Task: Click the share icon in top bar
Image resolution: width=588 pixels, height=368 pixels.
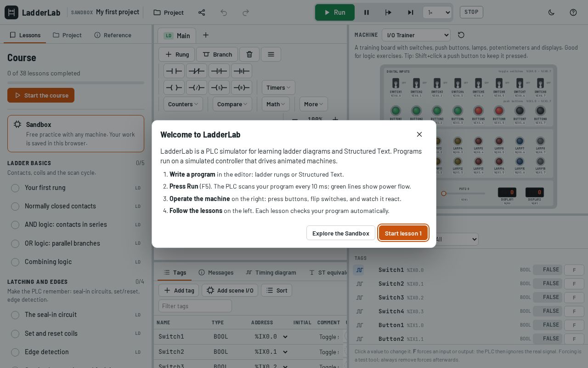Action: (x=202, y=12)
